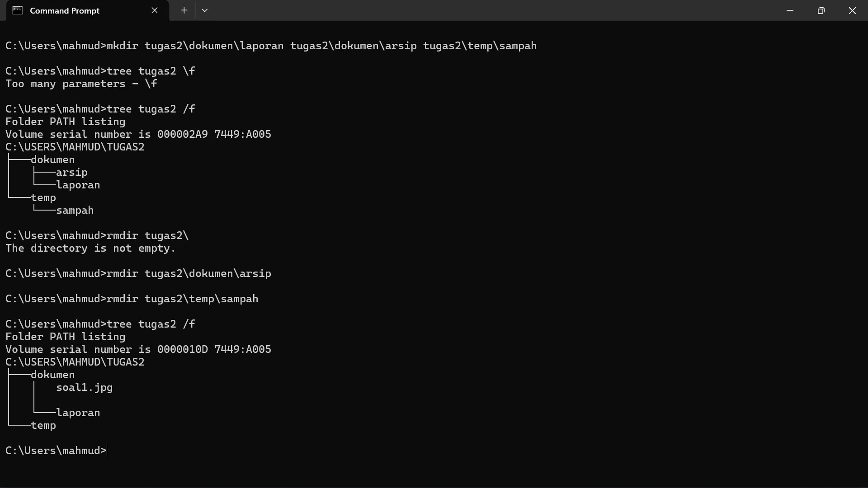Viewport: 868px width, 488px height.
Task: Click arsip in the first tree listing
Action: [72, 173]
